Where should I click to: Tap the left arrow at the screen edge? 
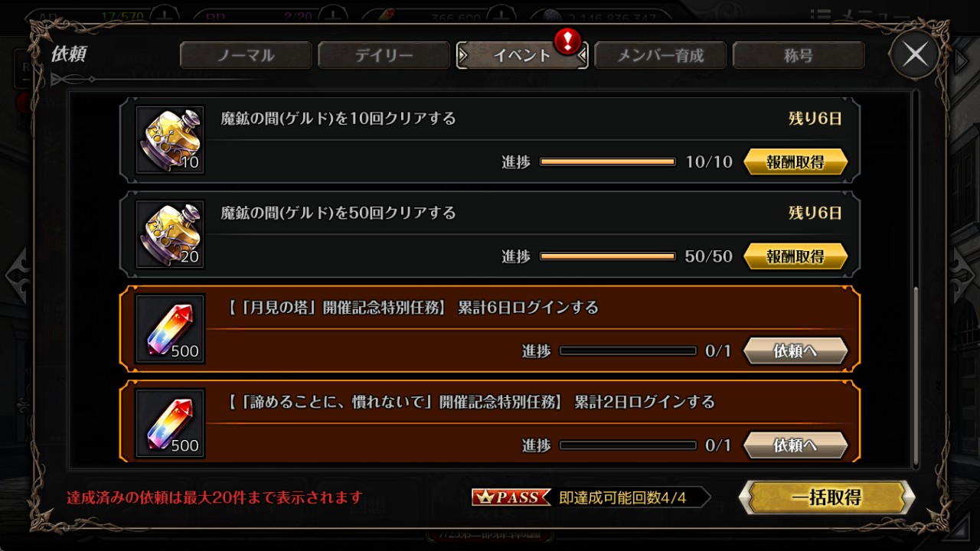click(15, 275)
